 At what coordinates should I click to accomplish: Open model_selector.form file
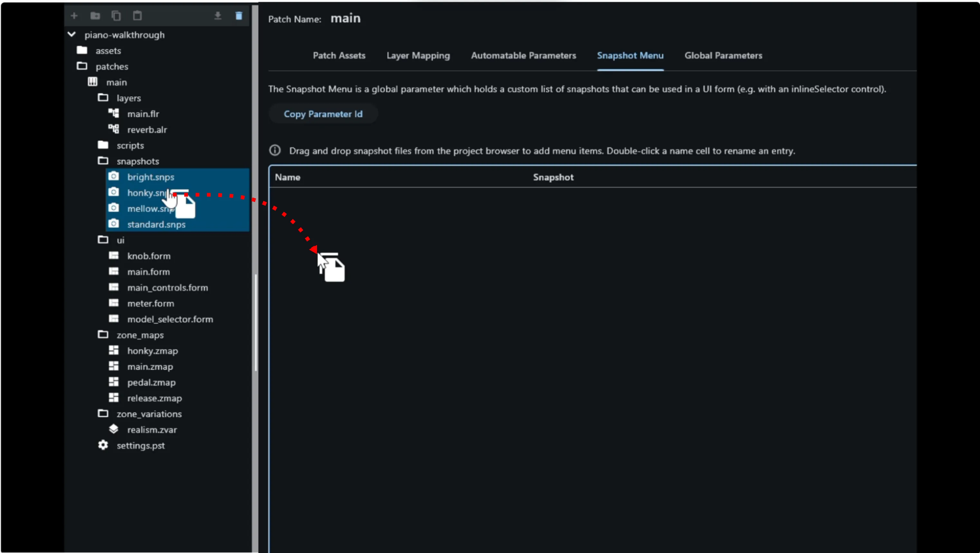click(x=170, y=319)
